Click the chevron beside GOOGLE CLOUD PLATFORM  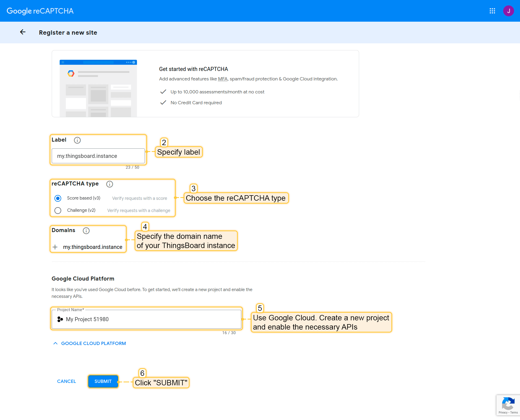click(56, 343)
